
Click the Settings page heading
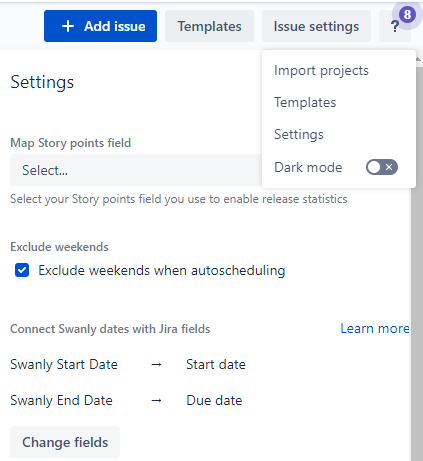point(42,82)
